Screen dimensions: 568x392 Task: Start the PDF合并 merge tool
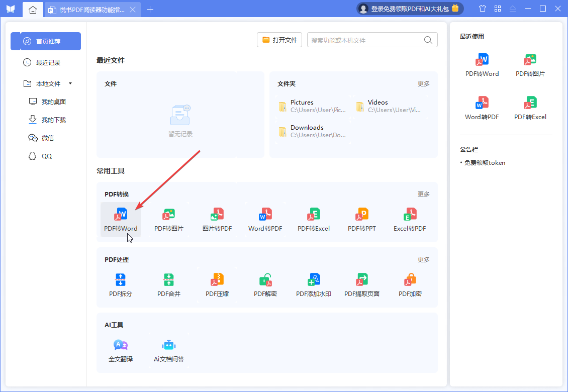point(168,285)
